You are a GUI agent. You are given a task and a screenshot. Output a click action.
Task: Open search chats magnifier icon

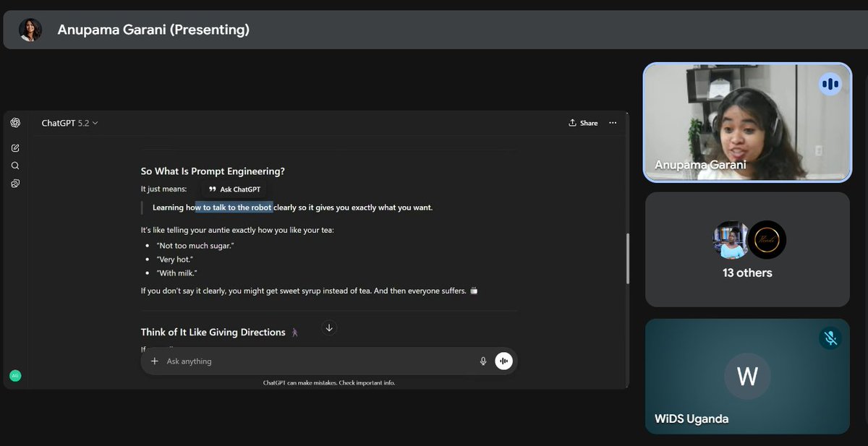point(15,166)
